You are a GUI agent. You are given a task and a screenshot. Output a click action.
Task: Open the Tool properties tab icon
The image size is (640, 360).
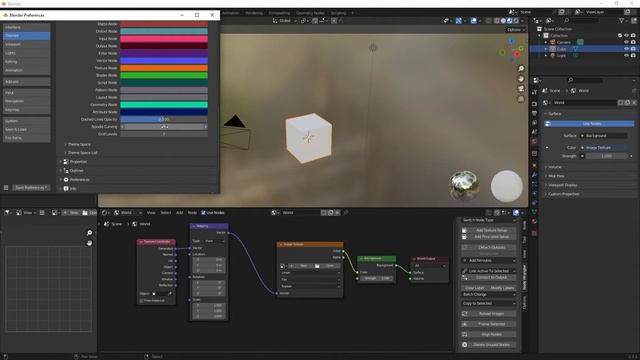[534, 93]
